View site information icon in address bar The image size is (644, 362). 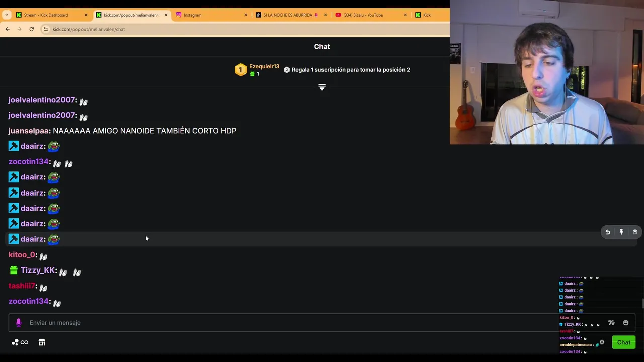[x=46, y=29]
